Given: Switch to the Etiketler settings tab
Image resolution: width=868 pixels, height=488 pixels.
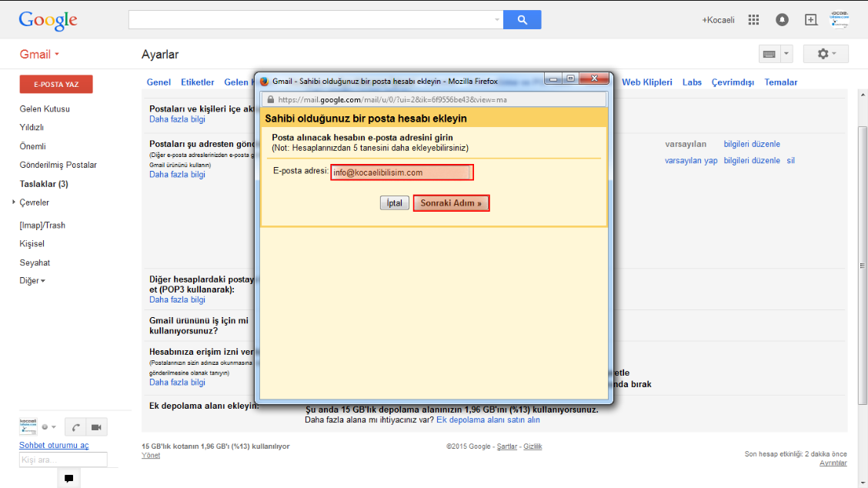Looking at the screenshot, I should [198, 82].
